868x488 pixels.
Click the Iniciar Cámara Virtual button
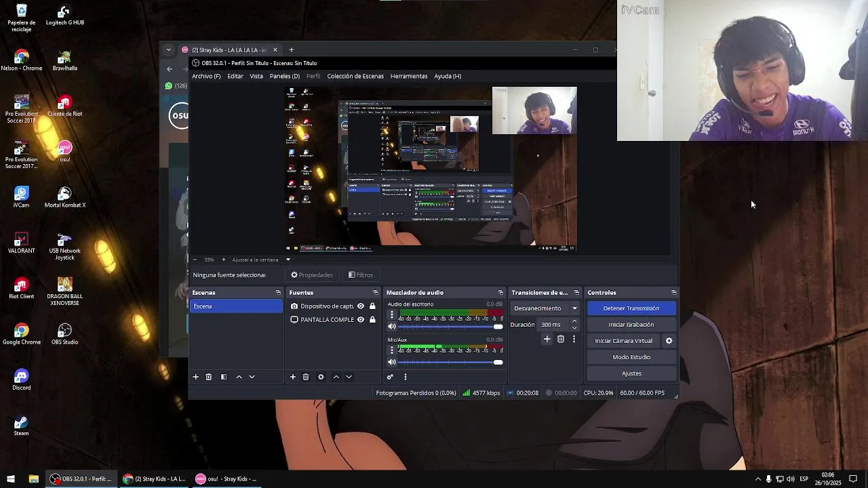(623, 341)
